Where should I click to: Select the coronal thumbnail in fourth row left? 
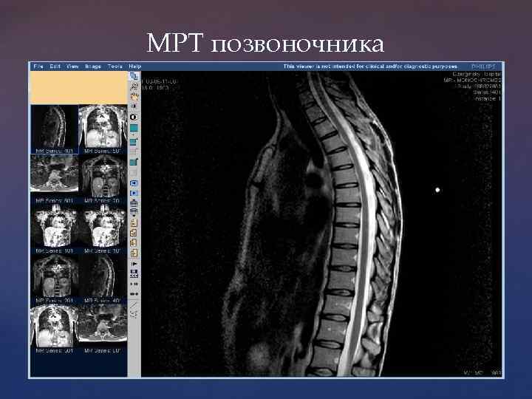[54, 276]
